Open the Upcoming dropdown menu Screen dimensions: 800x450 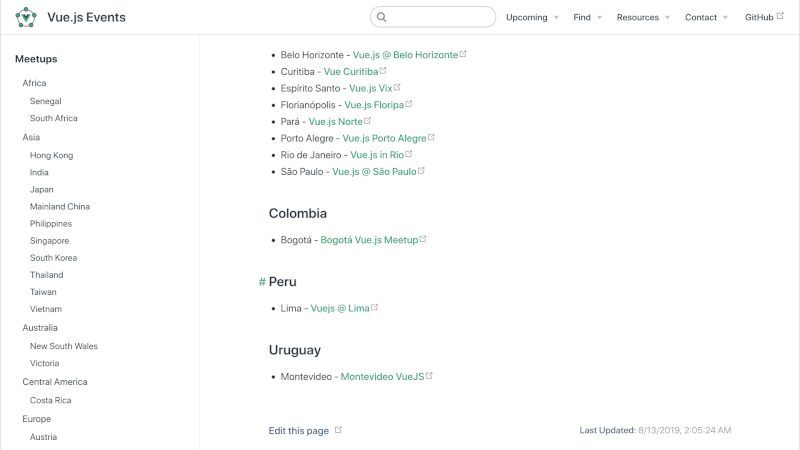(x=531, y=17)
